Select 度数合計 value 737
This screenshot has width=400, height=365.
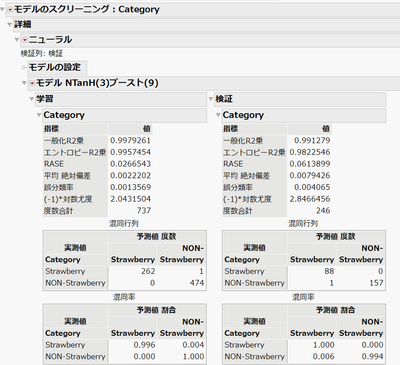point(144,211)
